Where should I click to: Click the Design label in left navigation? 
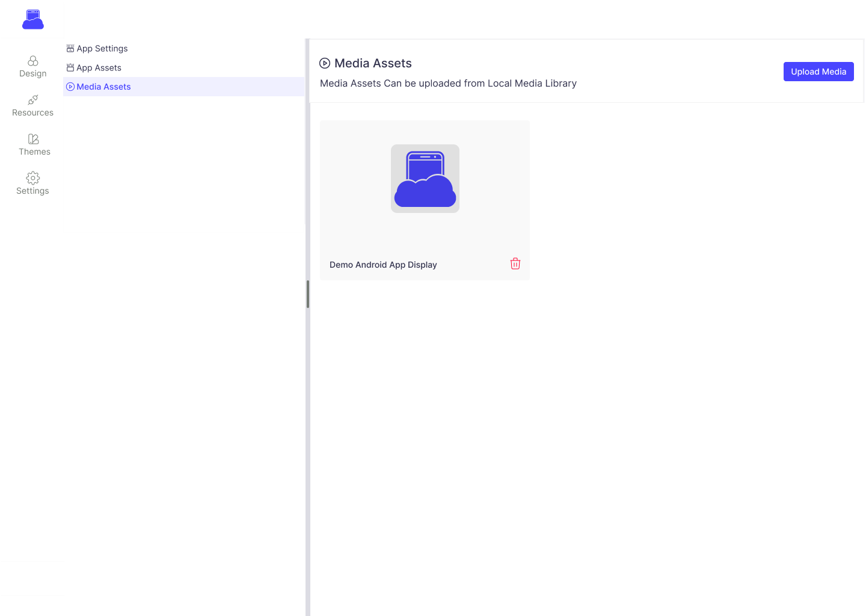33,73
